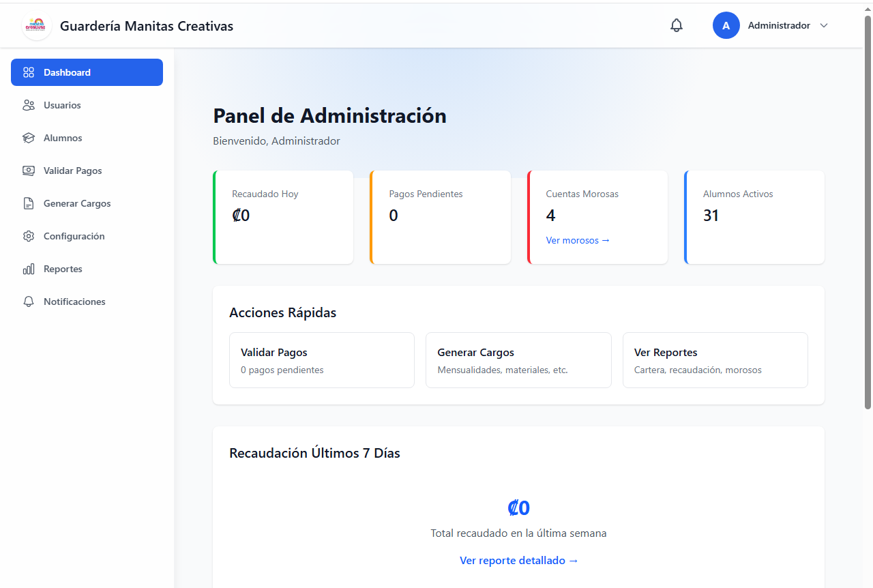Open Notificaciones sidebar label

pos(74,302)
